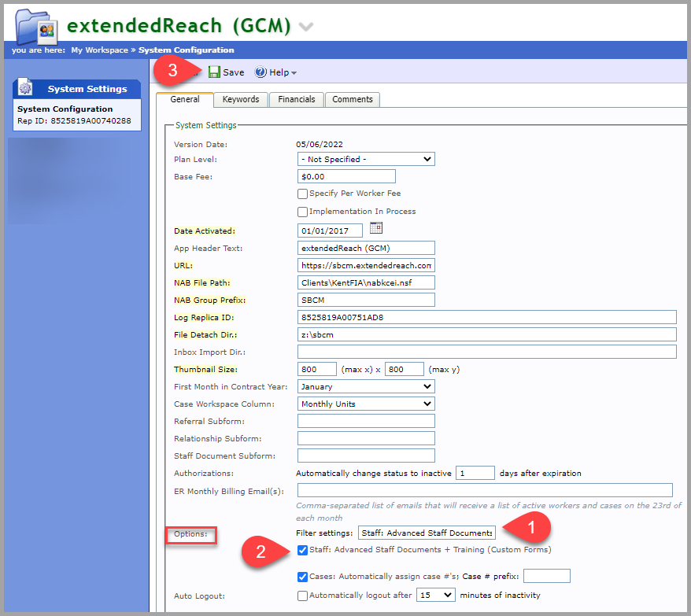Click the Filter settings text field
691x616 pixels.
point(427,533)
